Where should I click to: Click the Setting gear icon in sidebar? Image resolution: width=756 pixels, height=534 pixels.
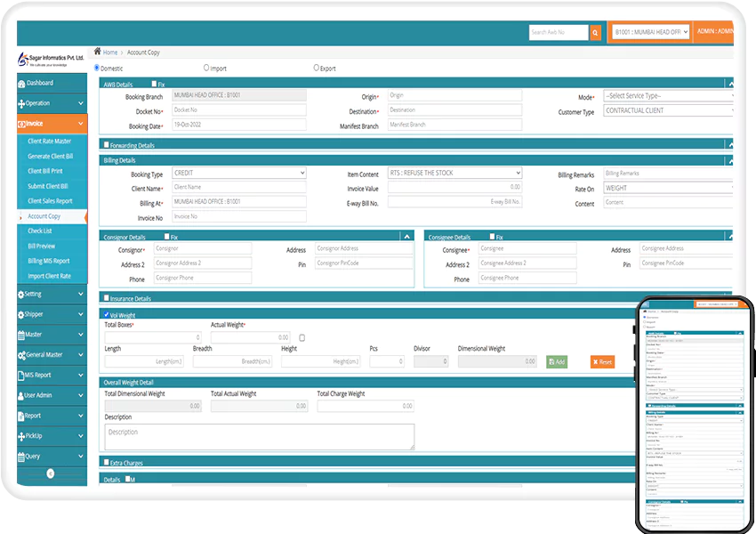[20, 295]
